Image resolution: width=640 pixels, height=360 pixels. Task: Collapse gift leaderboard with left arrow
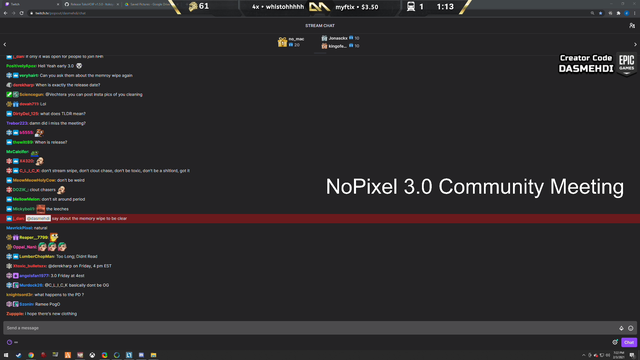click(x=5, y=44)
